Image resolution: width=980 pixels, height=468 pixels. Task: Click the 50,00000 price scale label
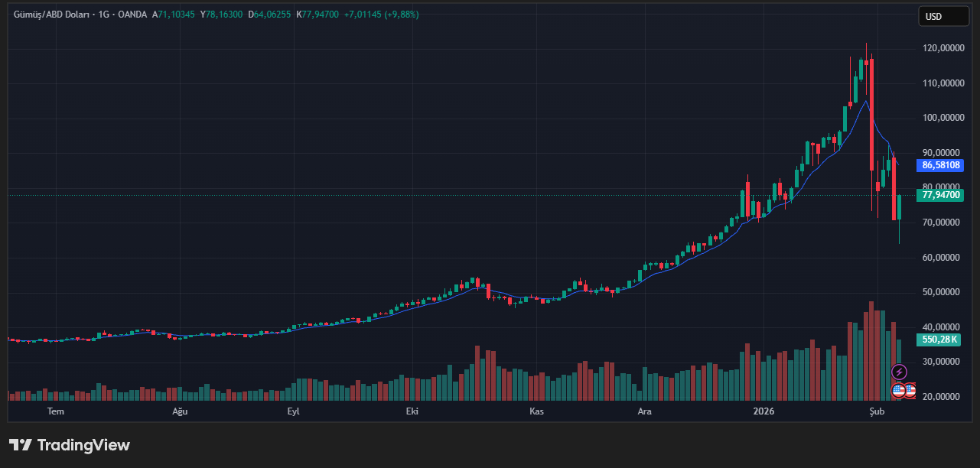pos(940,292)
